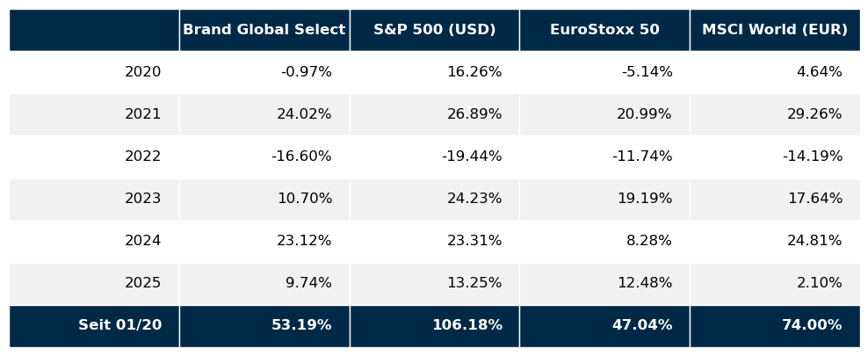Click the -5.14% cell for 2020

pyautogui.click(x=647, y=72)
